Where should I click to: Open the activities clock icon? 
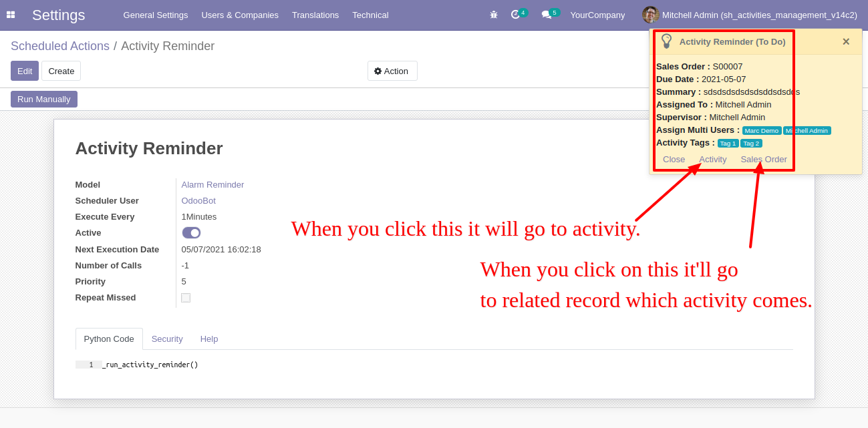515,15
